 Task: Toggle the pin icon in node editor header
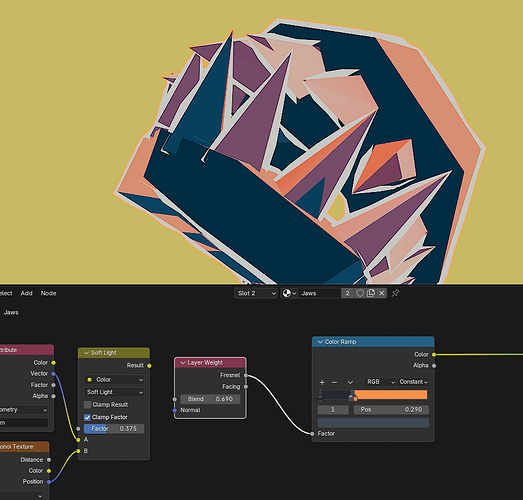(395, 293)
